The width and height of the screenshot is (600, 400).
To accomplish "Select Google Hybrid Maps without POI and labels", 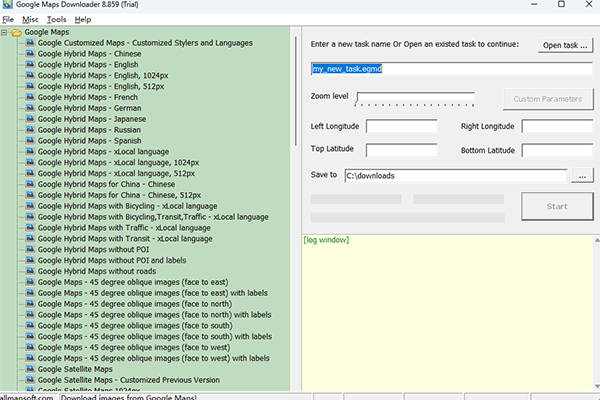I will [112, 260].
